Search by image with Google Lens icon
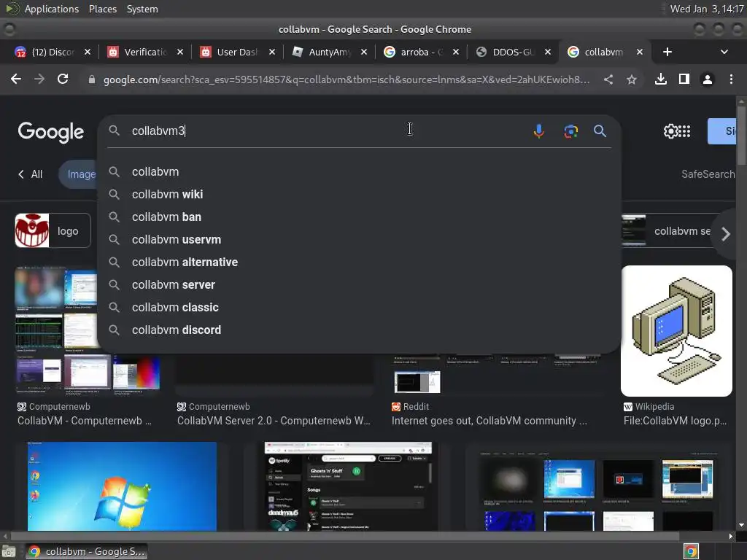 [x=570, y=131]
